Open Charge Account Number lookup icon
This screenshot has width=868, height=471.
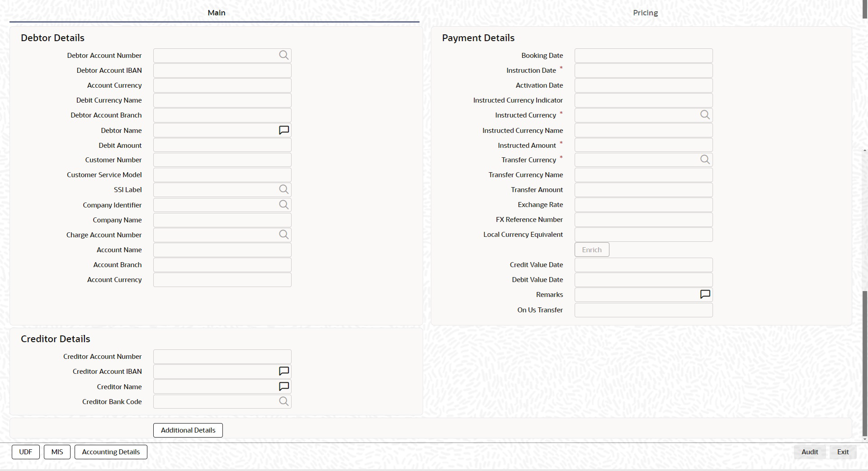[x=283, y=235]
